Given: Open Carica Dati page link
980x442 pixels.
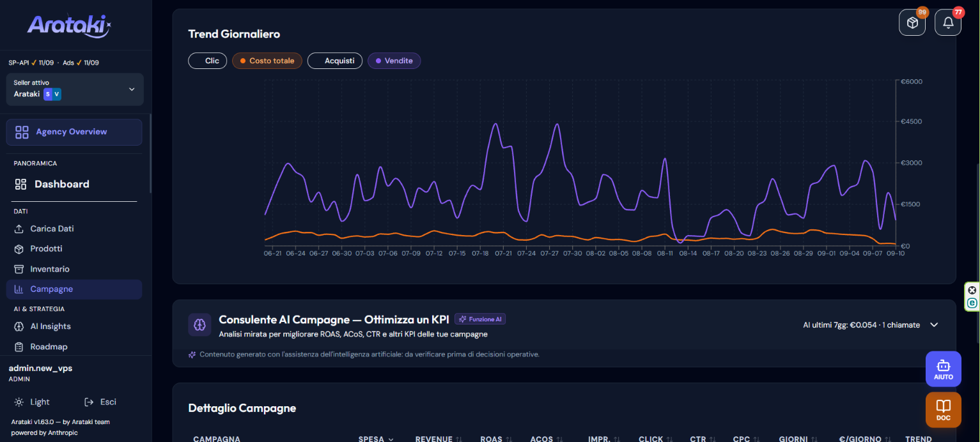Looking at the screenshot, I should click(x=74, y=229).
